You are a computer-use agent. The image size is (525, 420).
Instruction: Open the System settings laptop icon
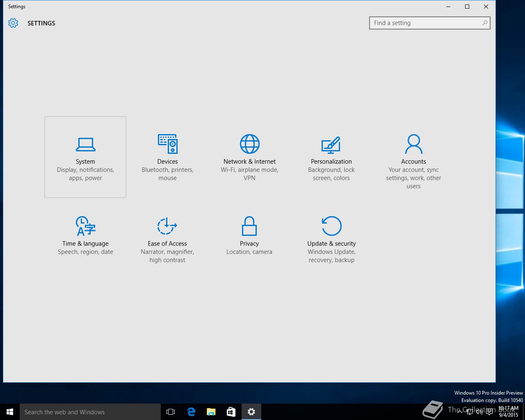[x=85, y=144]
